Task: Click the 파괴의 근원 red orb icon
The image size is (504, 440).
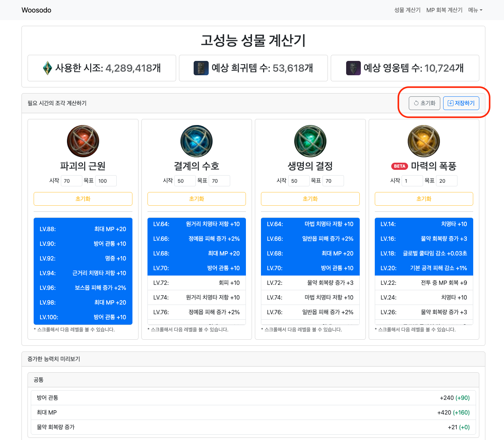Action: pyautogui.click(x=83, y=141)
